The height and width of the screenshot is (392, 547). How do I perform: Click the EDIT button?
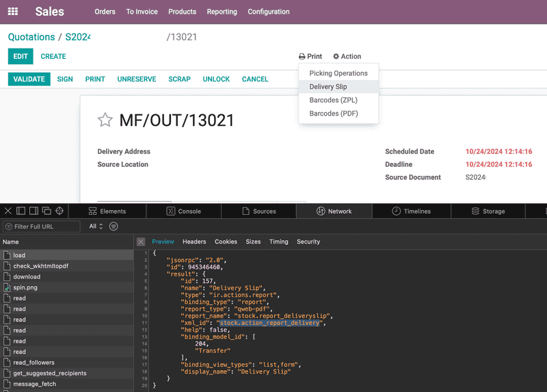pyautogui.click(x=21, y=56)
